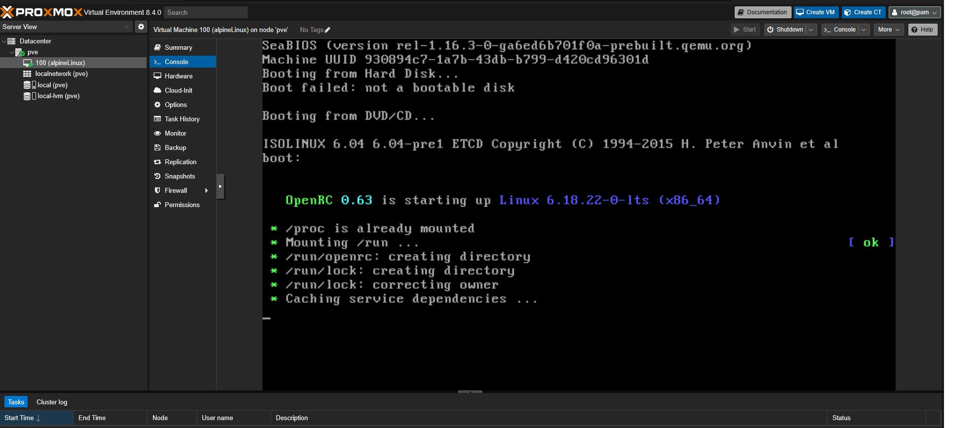The width and height of the screenshot is (980, 428).
Task: Click the '[ ok ]' status in console
Action: [x=871, y=243]
